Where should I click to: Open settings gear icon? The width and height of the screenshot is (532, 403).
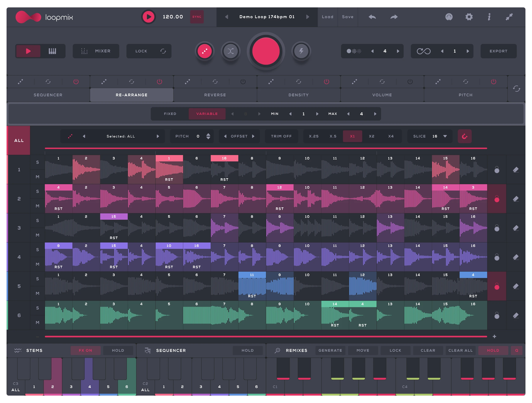pyautogui.click(x=469, y=17)
